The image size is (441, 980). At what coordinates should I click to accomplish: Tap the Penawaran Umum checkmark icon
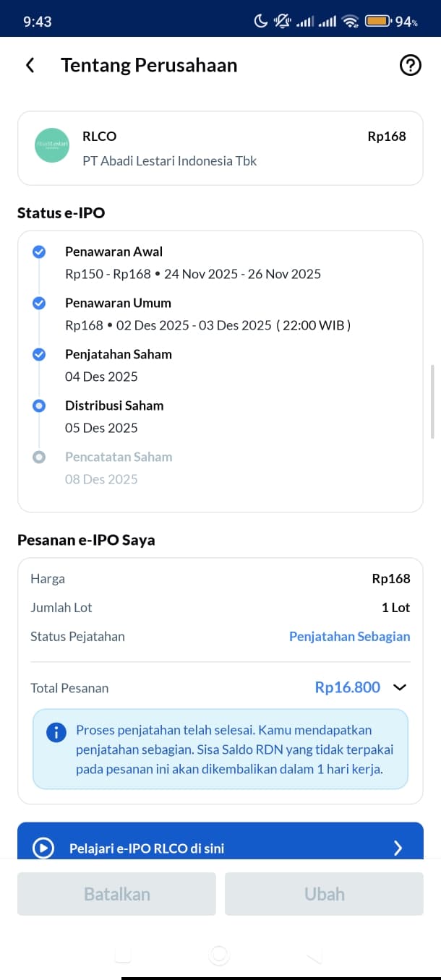click(x=39, y=303)
